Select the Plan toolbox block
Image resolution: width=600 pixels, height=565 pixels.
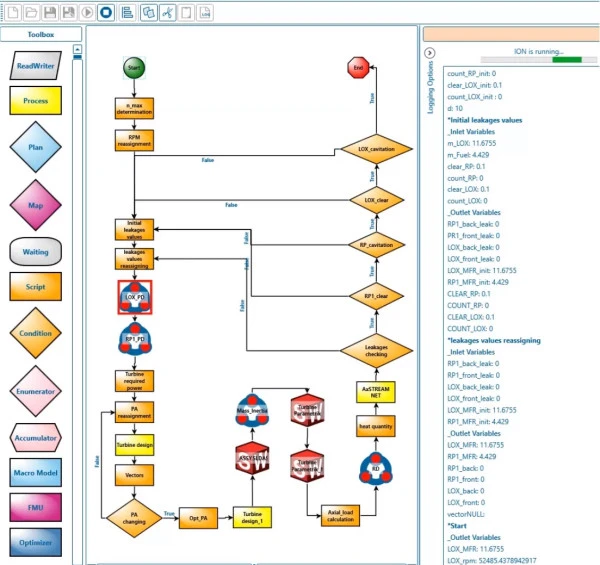36,147
